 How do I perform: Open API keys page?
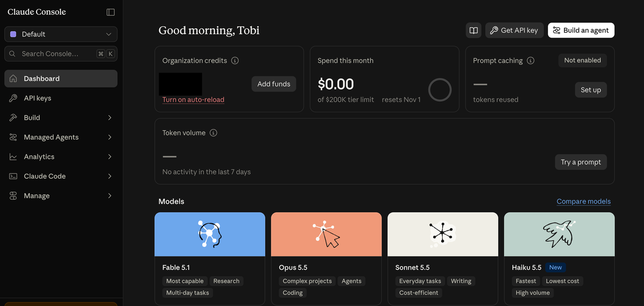pyautogui.click(x=61, y=98)
